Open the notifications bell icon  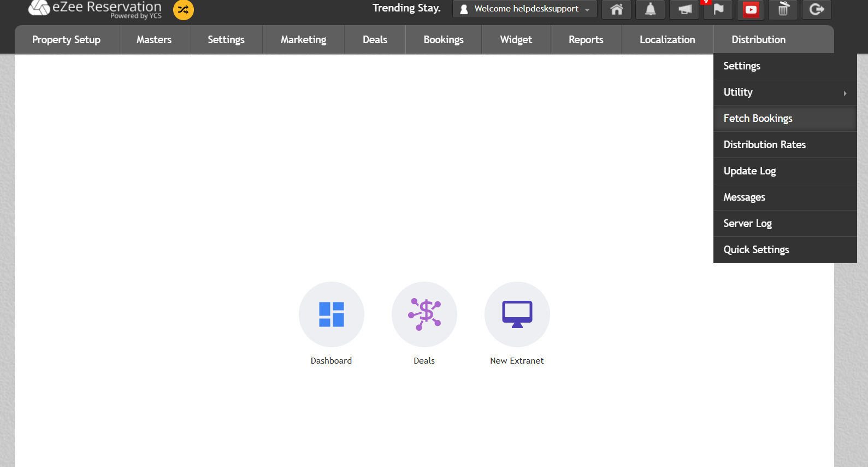click(x=651, y=9)
